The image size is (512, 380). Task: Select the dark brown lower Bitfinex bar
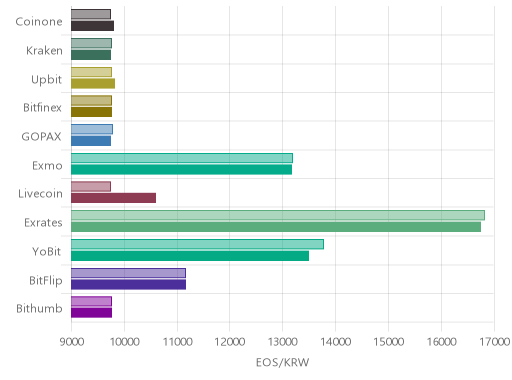pos(91,112)
